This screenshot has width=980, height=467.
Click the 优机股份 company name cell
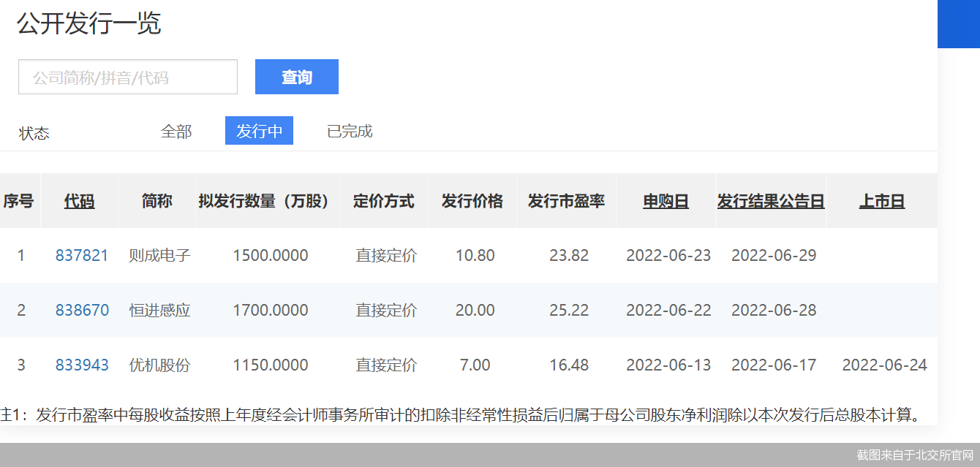[159, 365]
